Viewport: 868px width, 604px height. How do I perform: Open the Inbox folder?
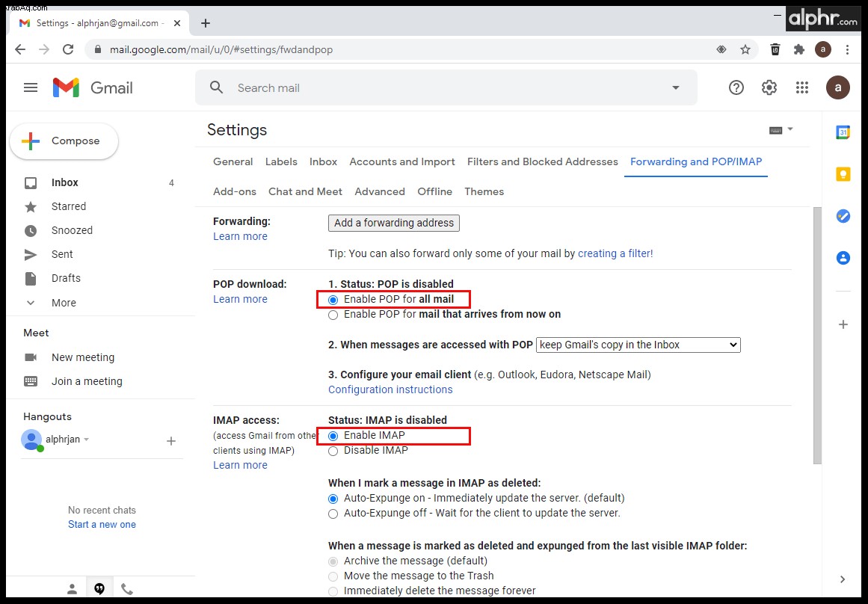(x=65, y=182)
